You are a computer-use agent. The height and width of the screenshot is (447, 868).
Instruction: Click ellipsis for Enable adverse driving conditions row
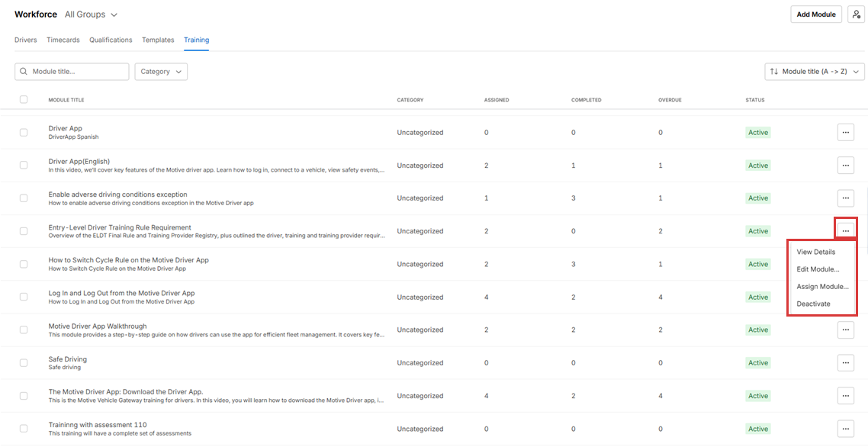(845, 198)
